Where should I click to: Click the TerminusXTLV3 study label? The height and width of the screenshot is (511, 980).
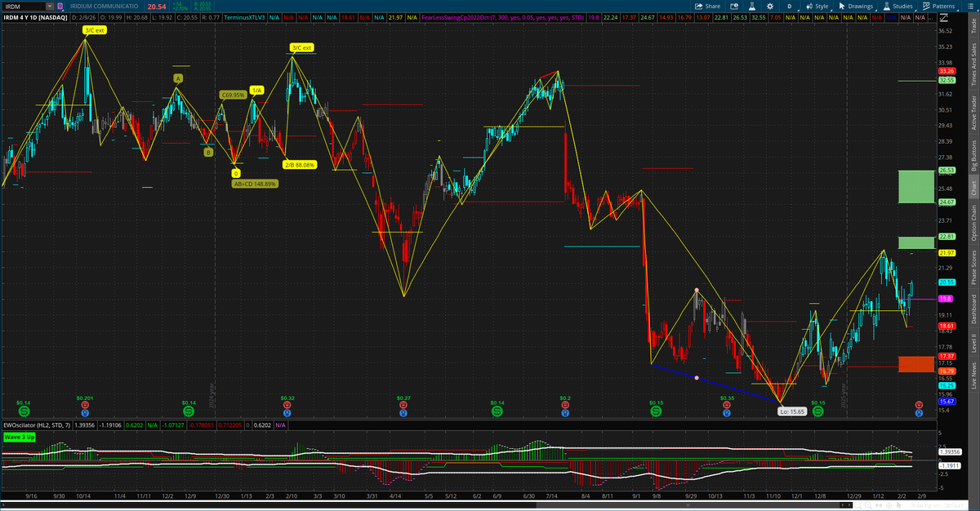click(x=244, y=17)
